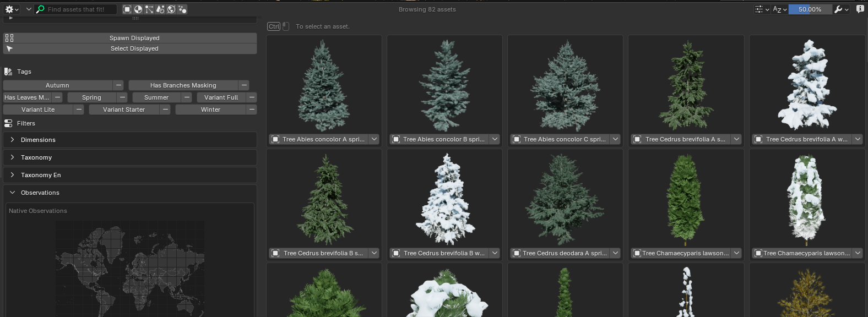Collapse the Observations panel

click(x=130, y=193)
